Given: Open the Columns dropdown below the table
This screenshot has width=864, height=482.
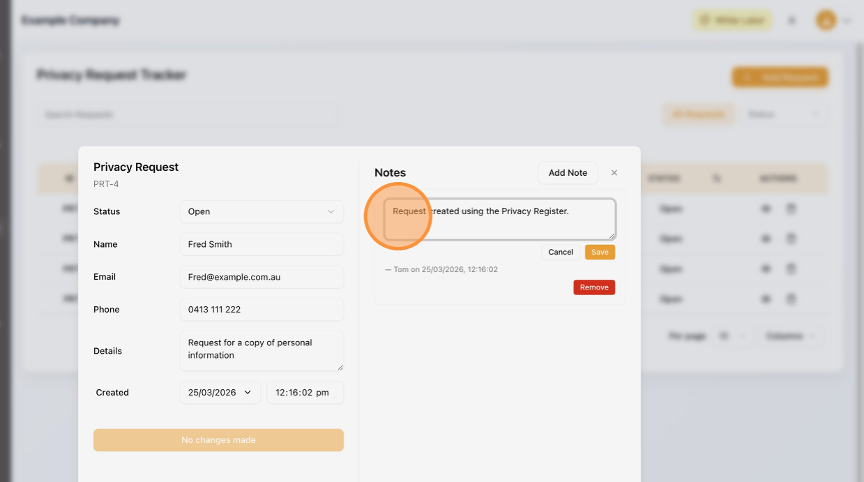Looking at the screenshot, I should pyautogui.click(x=795, y=336).
